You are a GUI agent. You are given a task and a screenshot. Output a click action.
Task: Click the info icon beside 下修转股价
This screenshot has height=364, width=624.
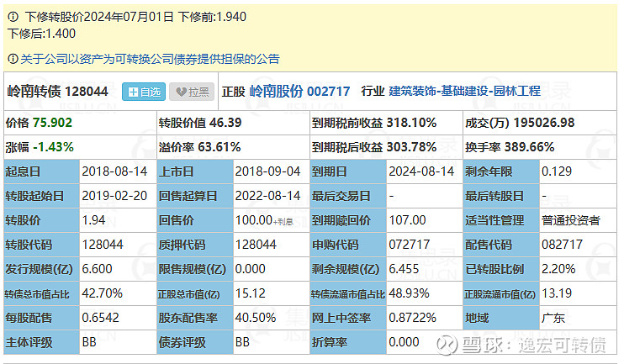pyautogui.click(x=13, y=17)
